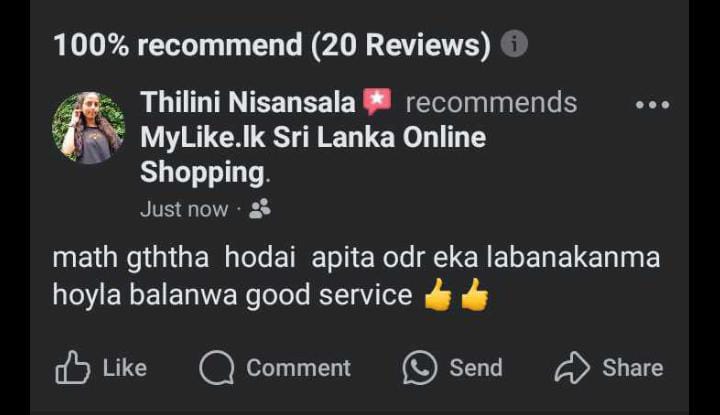This screenshot has height=415, width=720.
Task: Open Thilini Nisansala's profile picture
Action: (x=89, y=128)
